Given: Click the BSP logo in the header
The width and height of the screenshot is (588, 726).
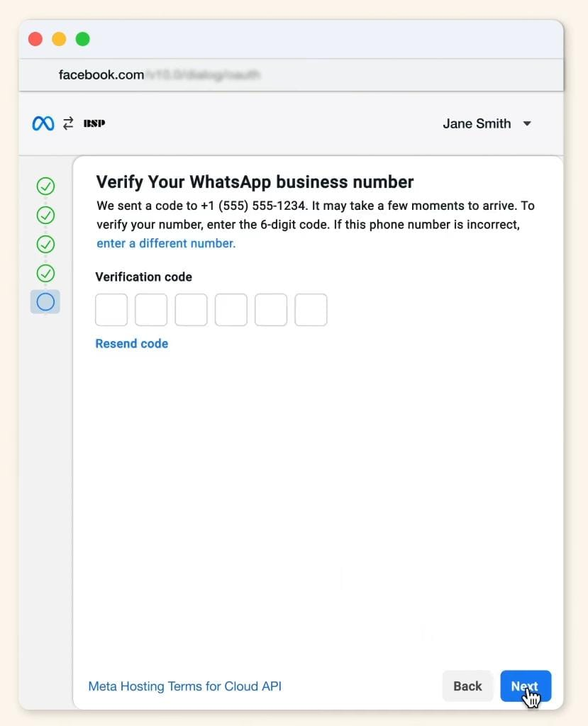Looking at the screenshot, I should click(x=94, y=123).
